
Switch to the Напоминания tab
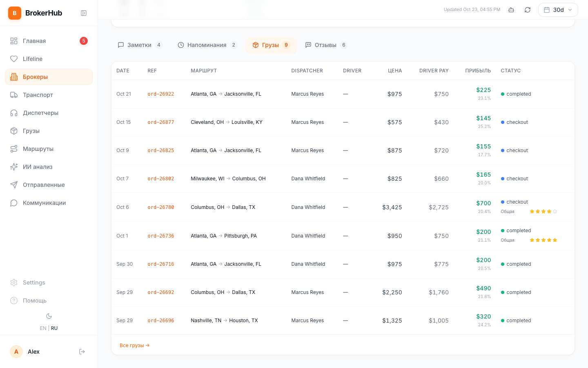point(207,45)
